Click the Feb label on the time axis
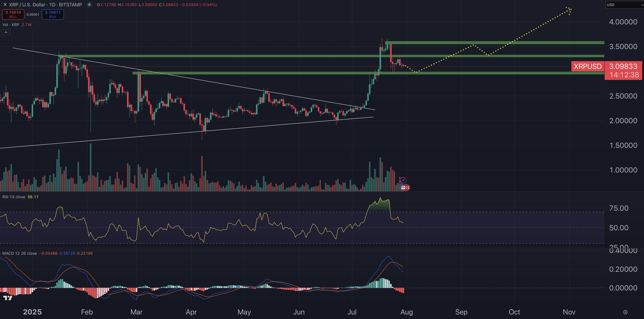The width and height of the screenshot is (644, 319). 87,312
